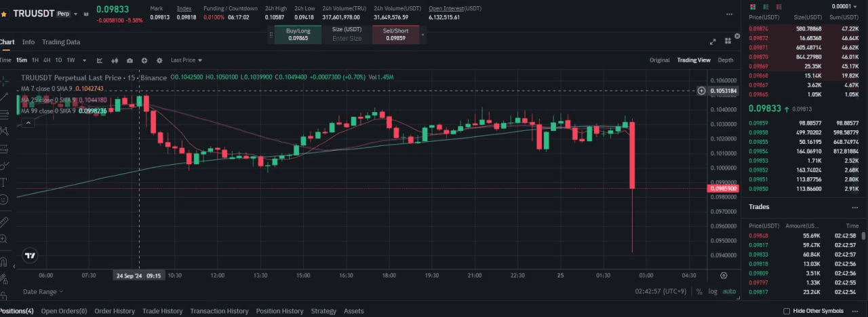Select the horizontal lines drawing tool
This screenshot has width=868, height=317.
click(4, 113)
